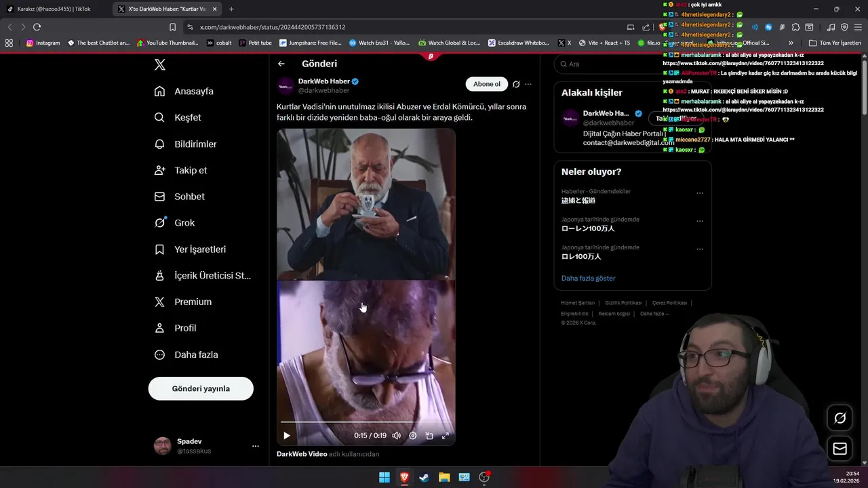
Task: Mute the video volume
Action: click(x=397, y=436)
